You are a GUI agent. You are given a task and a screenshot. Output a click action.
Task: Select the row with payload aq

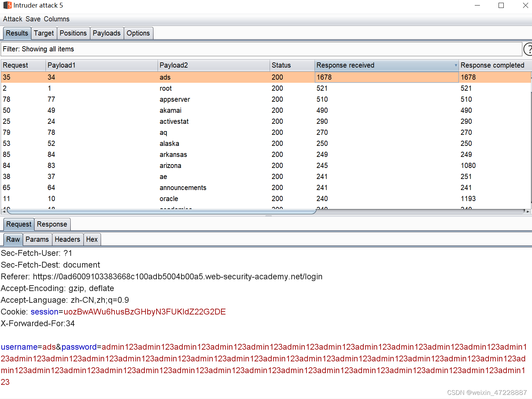click(266, 132)
